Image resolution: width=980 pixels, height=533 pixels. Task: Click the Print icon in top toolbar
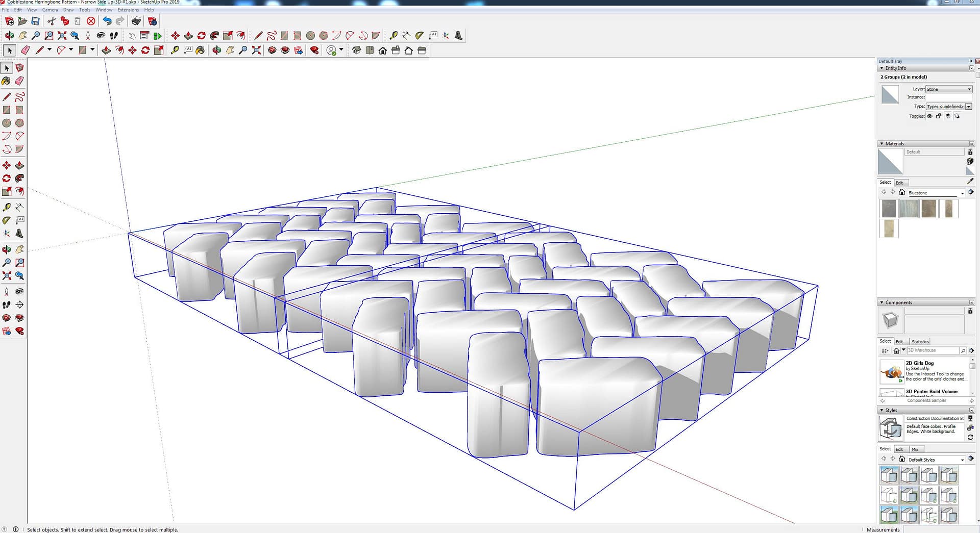point(136,21)
